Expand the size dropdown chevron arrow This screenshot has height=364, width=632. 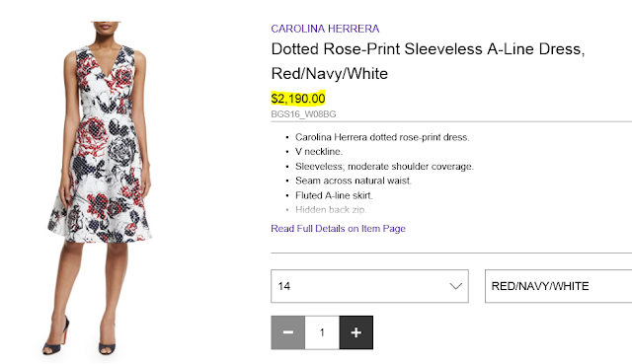[456, 286]
